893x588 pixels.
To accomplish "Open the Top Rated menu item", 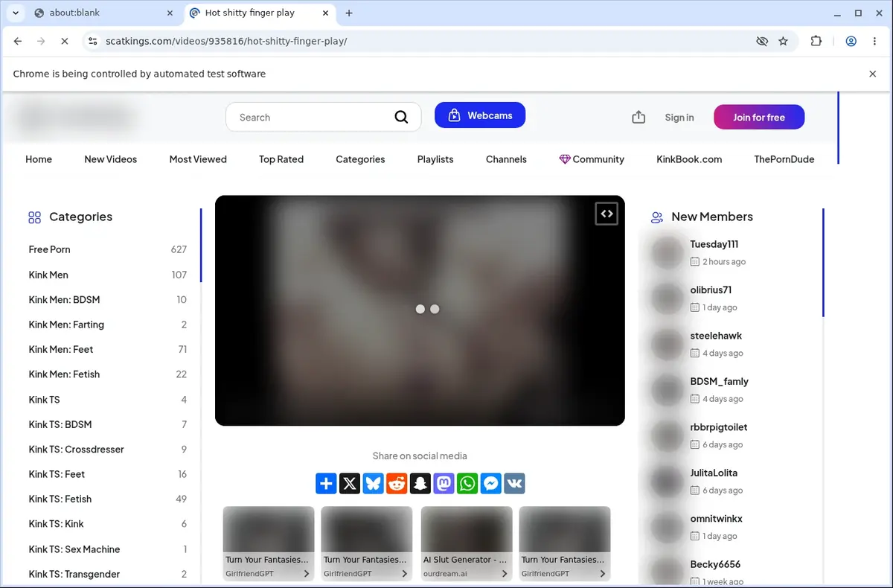I will [x=281, y=159].
